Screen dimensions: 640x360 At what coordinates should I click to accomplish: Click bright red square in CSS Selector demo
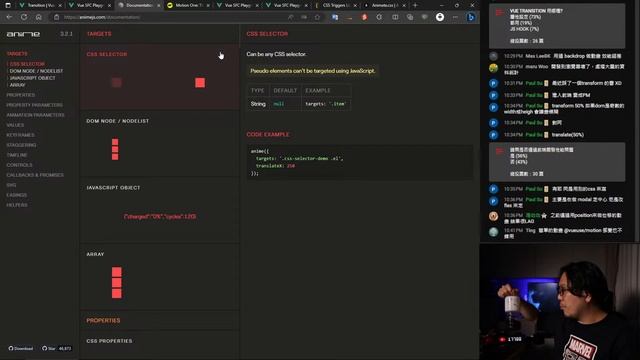point(200,83)
